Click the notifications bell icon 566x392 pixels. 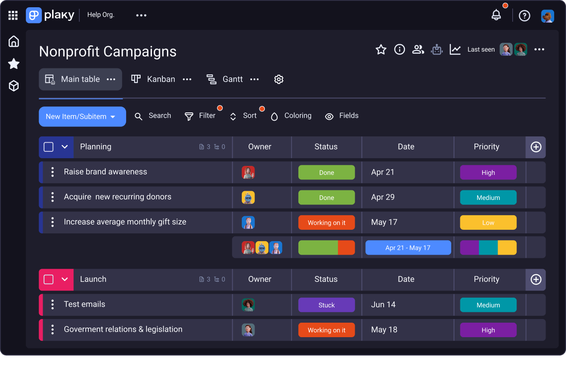pyautogui.click(x=496, y=15)
